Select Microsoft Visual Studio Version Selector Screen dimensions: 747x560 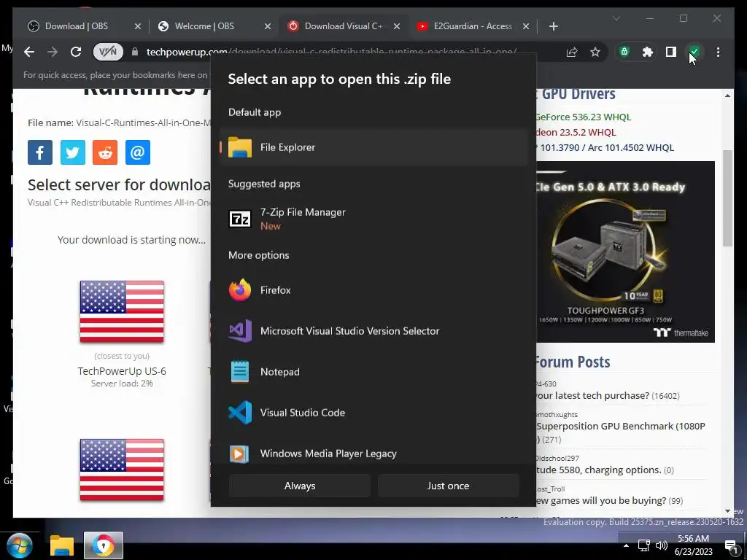tap(373, 331)
